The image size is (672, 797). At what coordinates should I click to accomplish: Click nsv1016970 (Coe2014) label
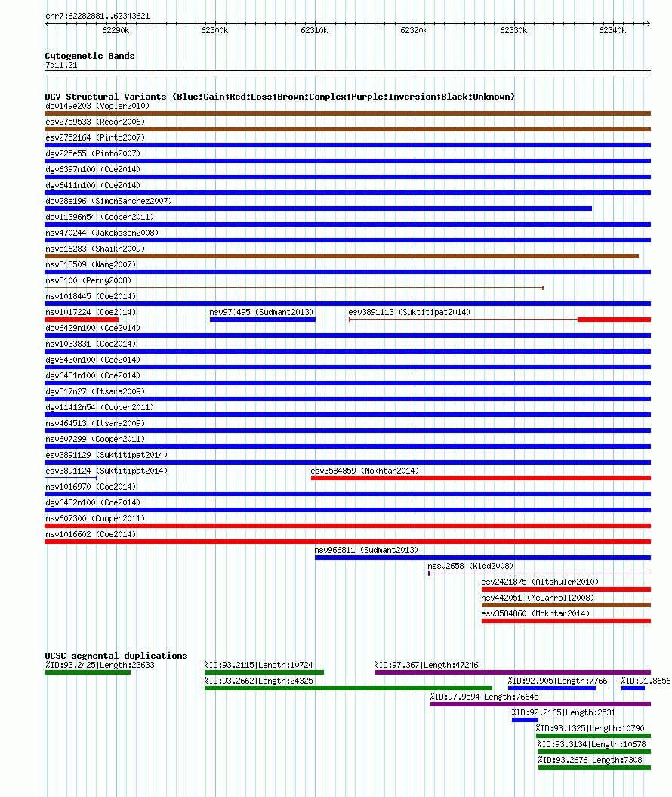pyautogui.click(x=91, y=487)
